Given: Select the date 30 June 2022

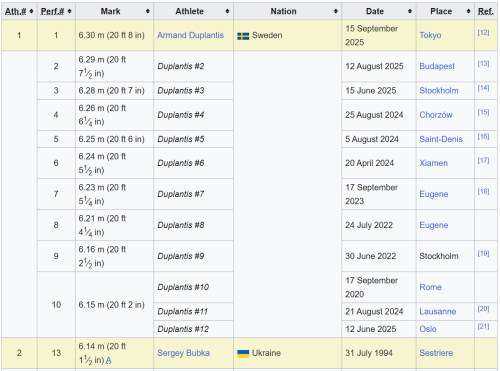Looking at the screenshot, I should [x=371, y=256].
